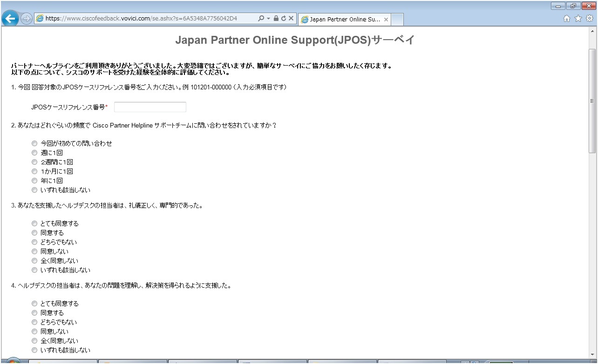Open Favorites star icon
The image size is (598, 364).
578,19
